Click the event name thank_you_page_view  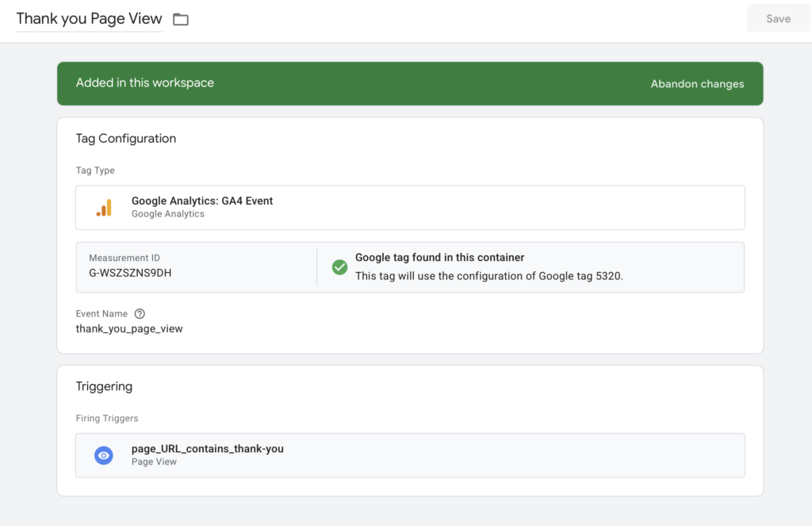coord(129,328)
